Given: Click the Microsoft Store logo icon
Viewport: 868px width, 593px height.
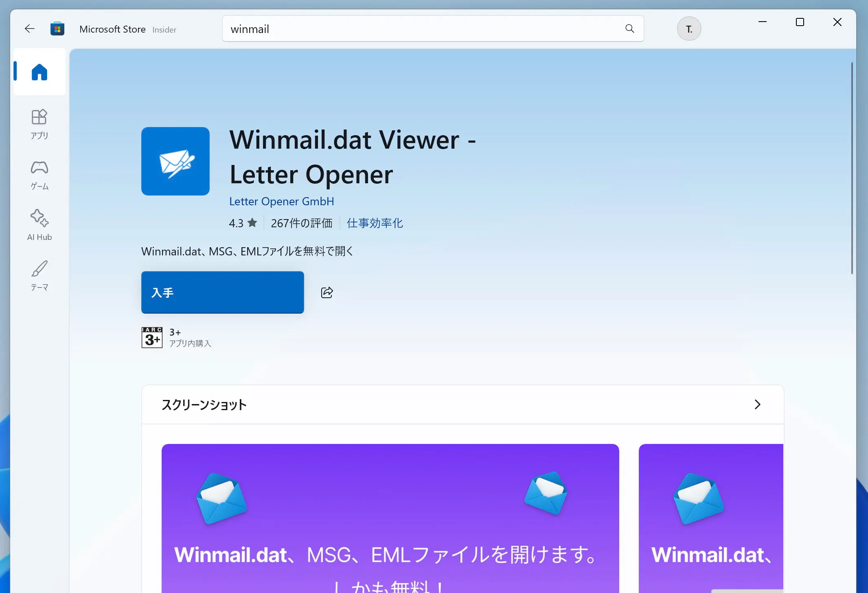Looking at the screenshot, I should [x=57, y=29].
